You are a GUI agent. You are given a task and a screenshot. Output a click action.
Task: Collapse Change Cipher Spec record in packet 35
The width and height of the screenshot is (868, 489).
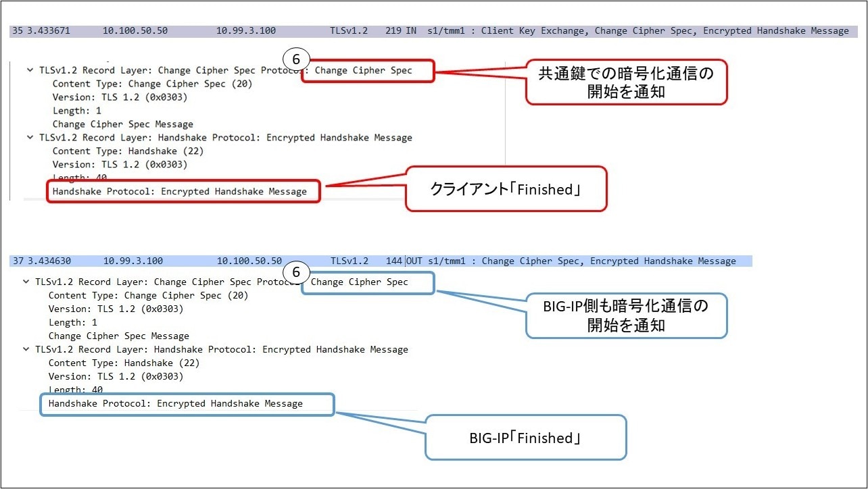point(30,70)
